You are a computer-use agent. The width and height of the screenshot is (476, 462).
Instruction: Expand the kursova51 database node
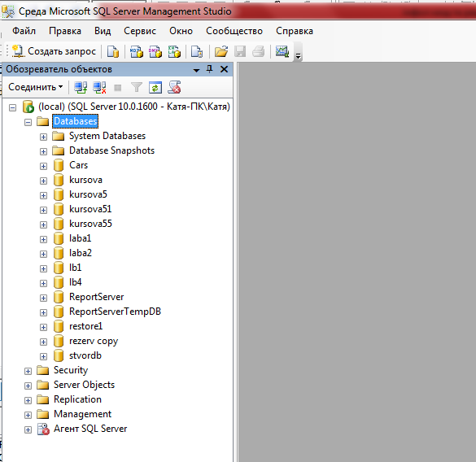click(43, 210)
